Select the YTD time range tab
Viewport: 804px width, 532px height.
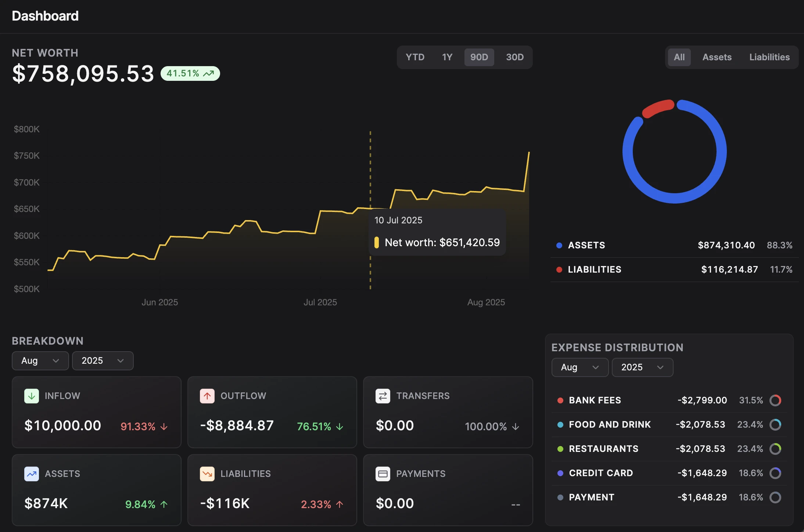(x=415, y=57)
